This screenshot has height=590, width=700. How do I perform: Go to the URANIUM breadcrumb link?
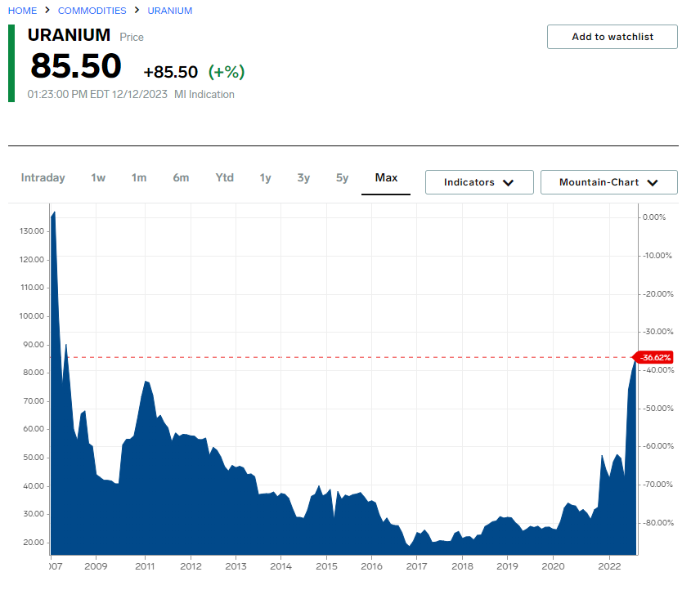pyautogui.click(x=170, y=11)
